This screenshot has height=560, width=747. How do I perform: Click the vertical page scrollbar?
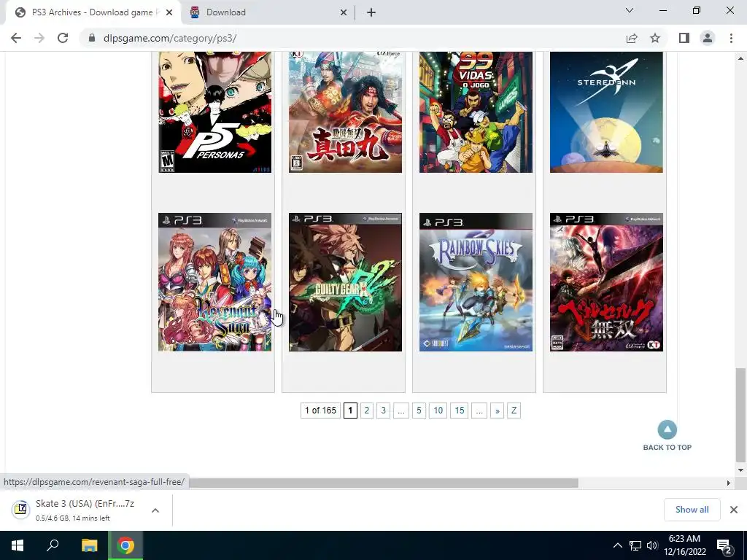pyautogui.click(x=740, y=414)
